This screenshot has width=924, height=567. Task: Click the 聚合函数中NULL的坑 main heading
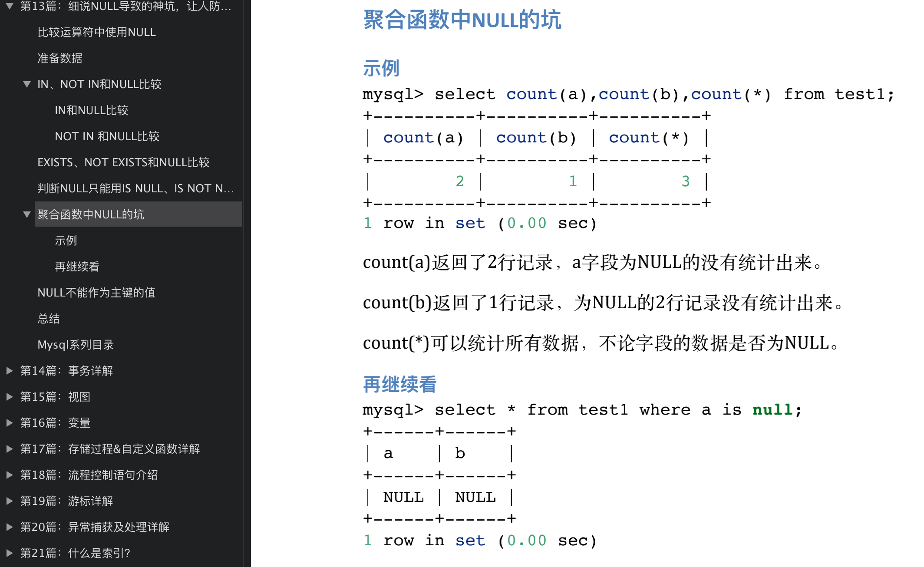(462, 20)
